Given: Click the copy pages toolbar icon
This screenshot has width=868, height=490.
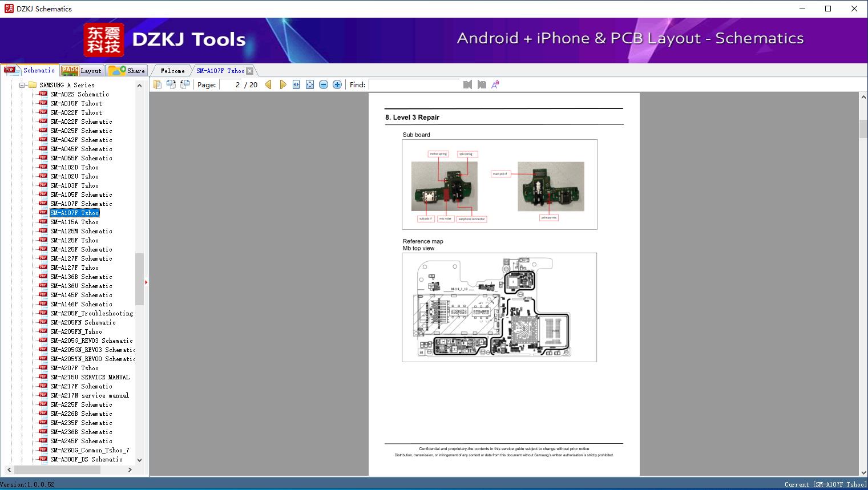Looking at the screenshot, I should (x=157, y=84).
